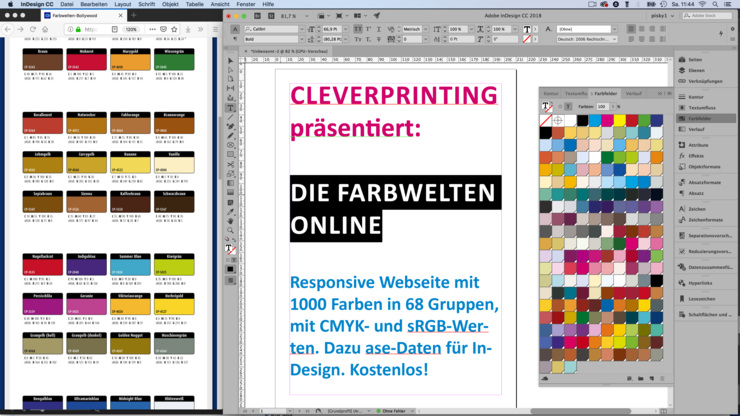This screenshot has height=416, width=740.
Task: Open the zoom level 81,7 % dropdown
Action: click(307, 16)
